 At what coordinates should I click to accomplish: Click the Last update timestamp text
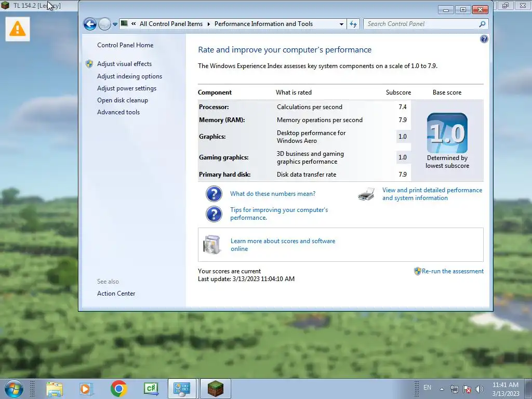click(x=246, y=279)
